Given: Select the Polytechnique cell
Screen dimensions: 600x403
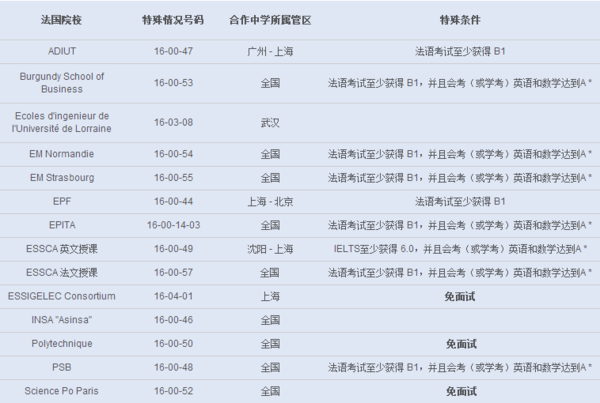Looking at the screenshot, I should tap(62, 344).
